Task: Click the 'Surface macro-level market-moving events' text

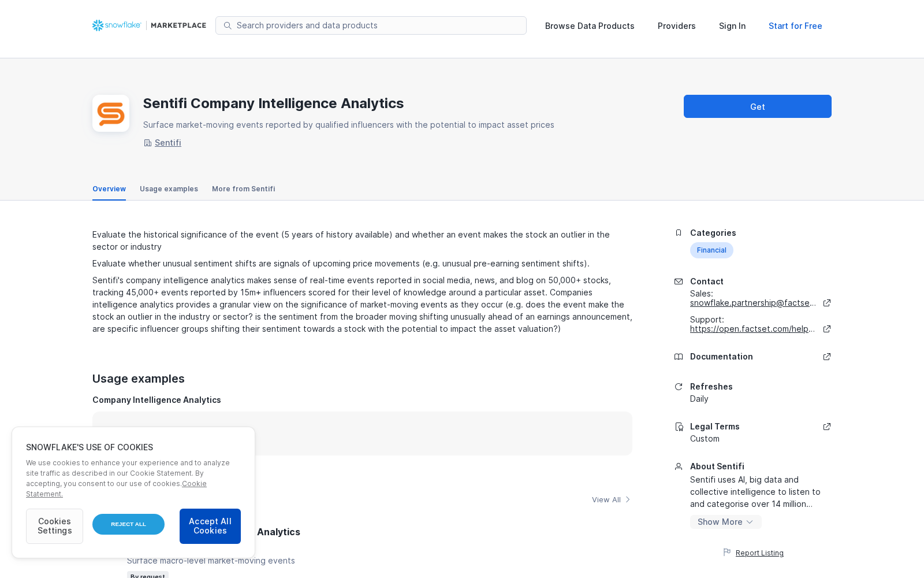Action: 211,561
